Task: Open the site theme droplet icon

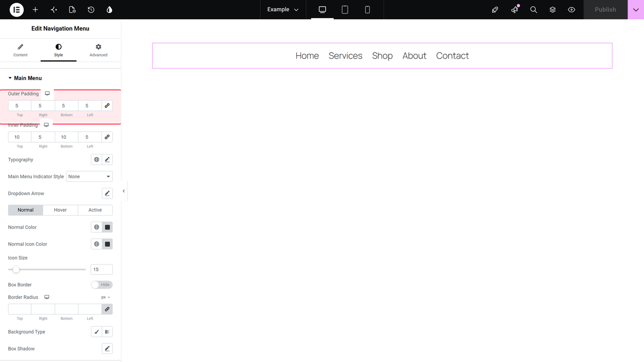Action: pyautogui.click(x=109, y=10)
